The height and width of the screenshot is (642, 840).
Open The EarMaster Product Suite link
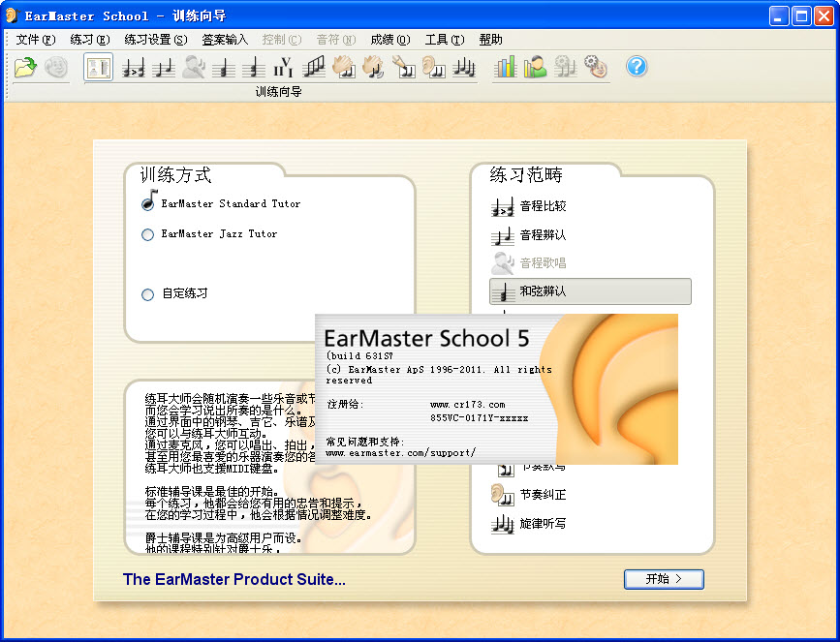pyautogui.click(x=233, y=580)
